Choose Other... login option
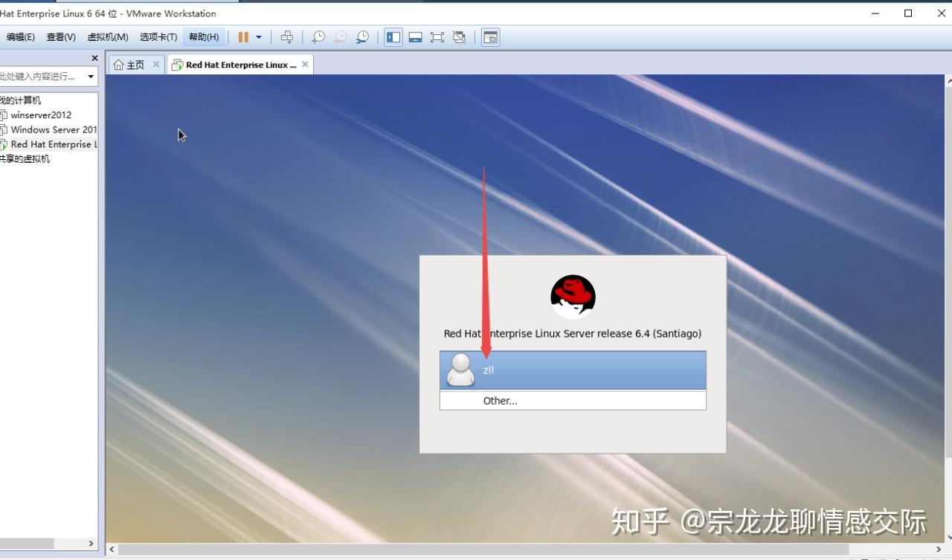 (573, 400)
